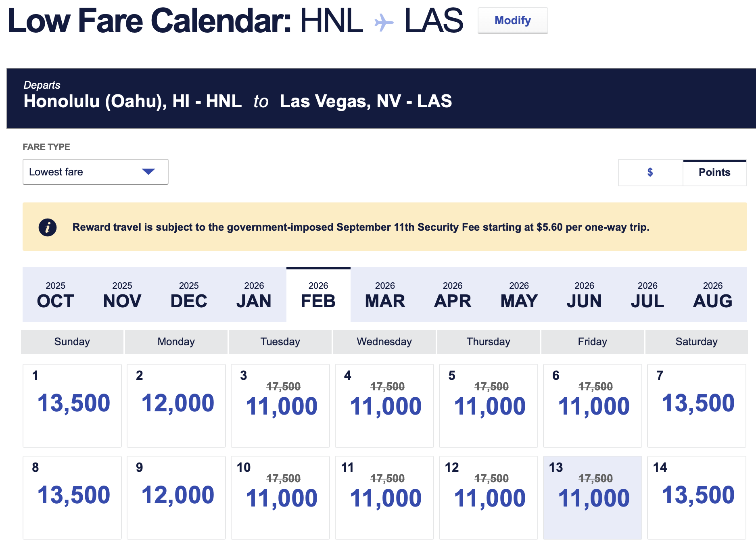The width and height of the screenshot is (756, 542).
Task: Select the OCT 2025 month tab
Action: pyautogui.click(x=56, y=295)
